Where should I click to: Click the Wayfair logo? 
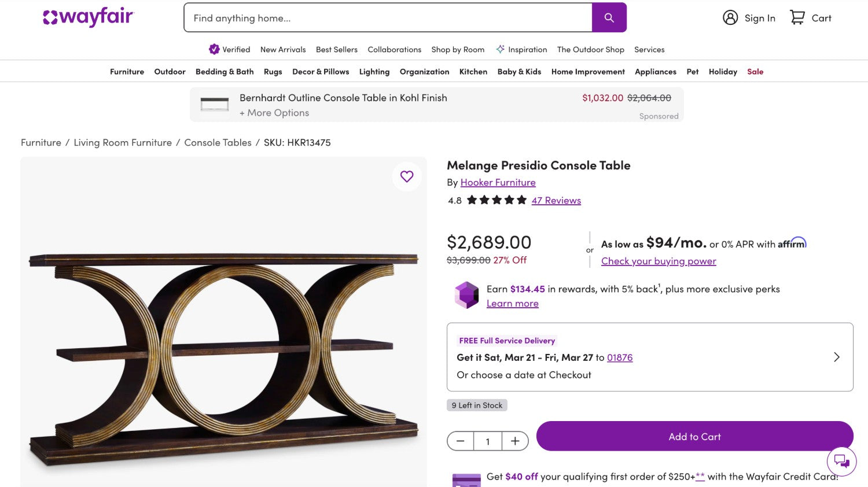(89, 17)
